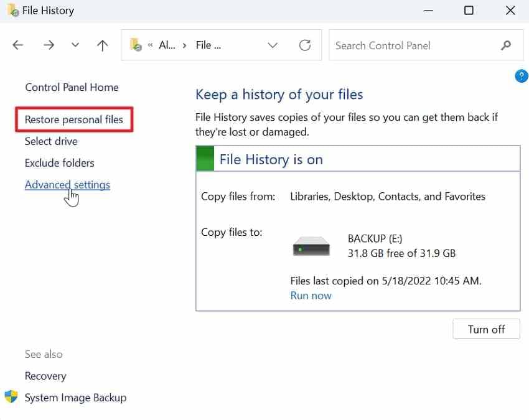The image size is (529, 420).
Task: Minimize the File History window
Action: [428, 11]
